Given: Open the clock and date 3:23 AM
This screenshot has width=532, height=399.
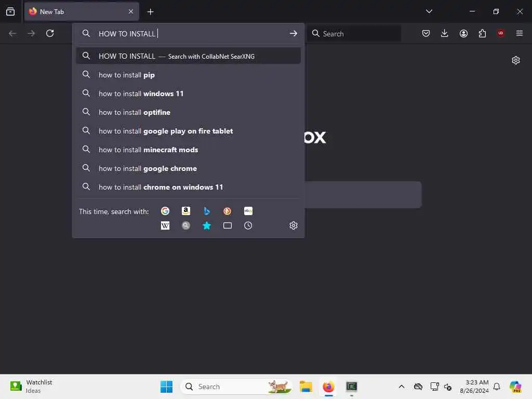Looking at the screenshot, I should [474, 387].
